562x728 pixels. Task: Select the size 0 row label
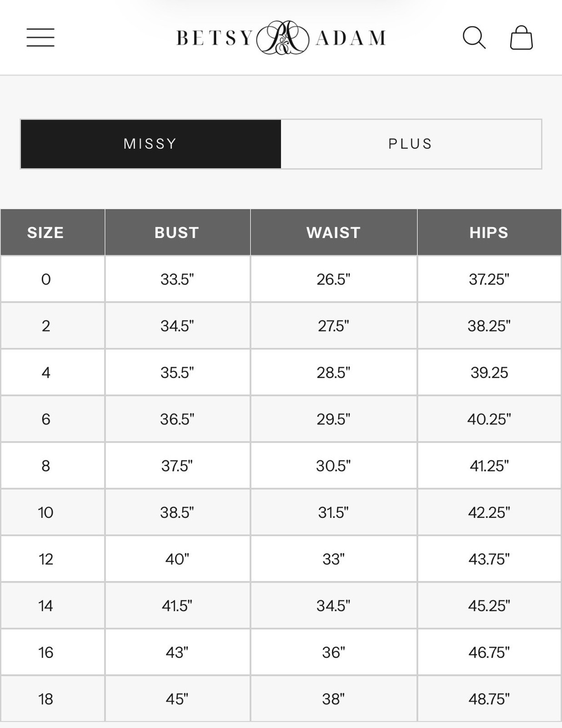46,279
